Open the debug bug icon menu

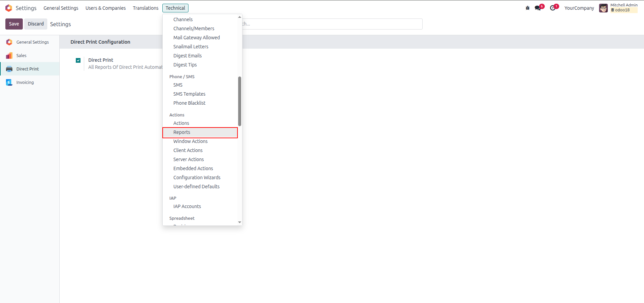pyautogui.click(x=528, y=8)
